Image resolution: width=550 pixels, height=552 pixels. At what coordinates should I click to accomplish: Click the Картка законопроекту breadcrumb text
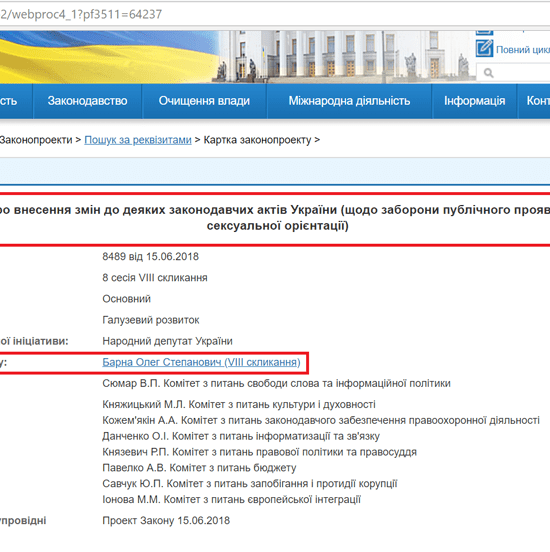tap(257, 140)
